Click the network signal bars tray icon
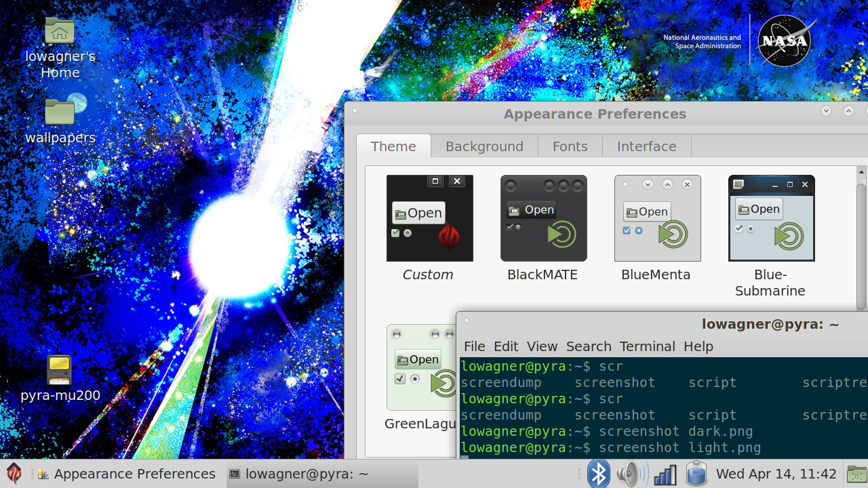 pos(665,474)
